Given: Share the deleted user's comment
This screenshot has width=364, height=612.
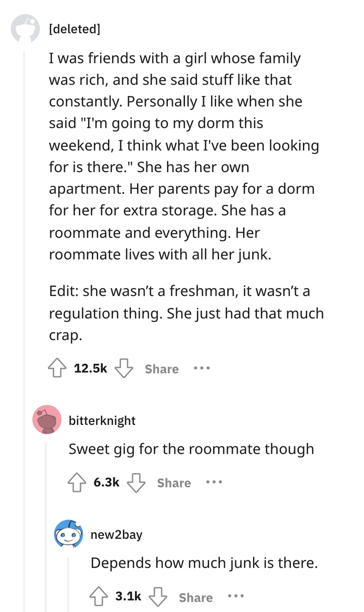Looking at the screenshot, I should click(162, 369).
